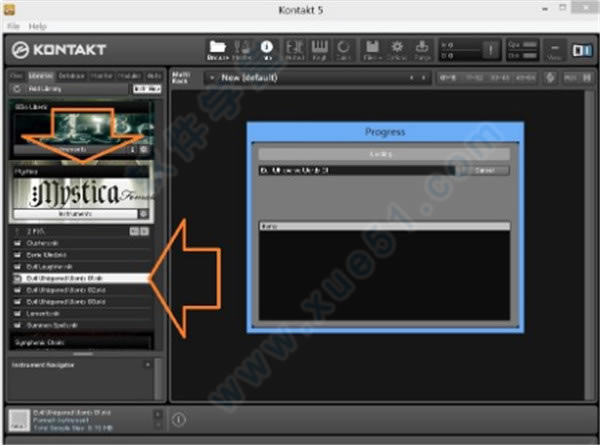Switch rack to page 49-64
The image size is (600, 445).
pyautogui.click(x=525, y=78)
